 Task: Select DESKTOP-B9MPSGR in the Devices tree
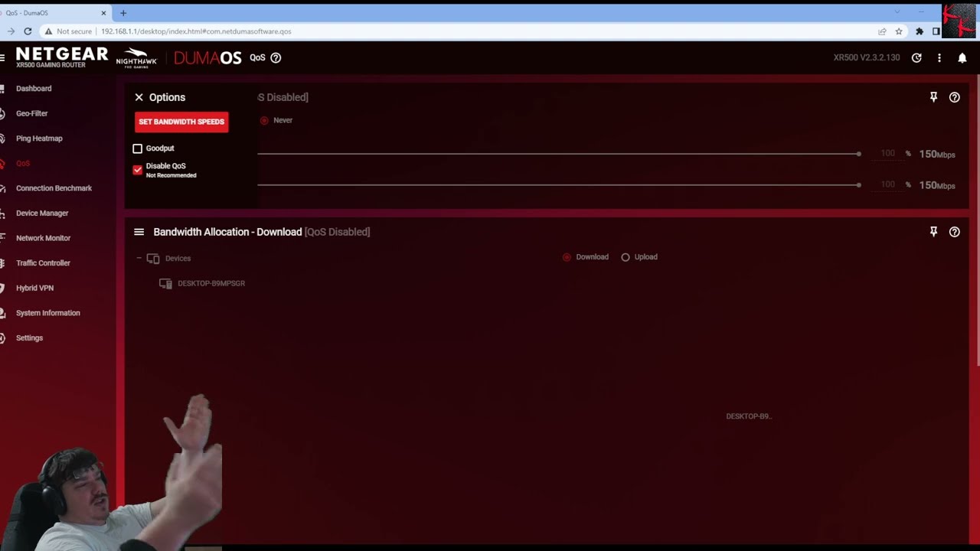(211, 283)
